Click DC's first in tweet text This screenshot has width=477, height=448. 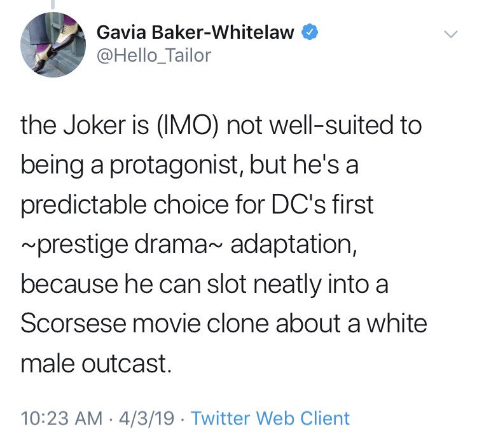[x=322, y=204]
